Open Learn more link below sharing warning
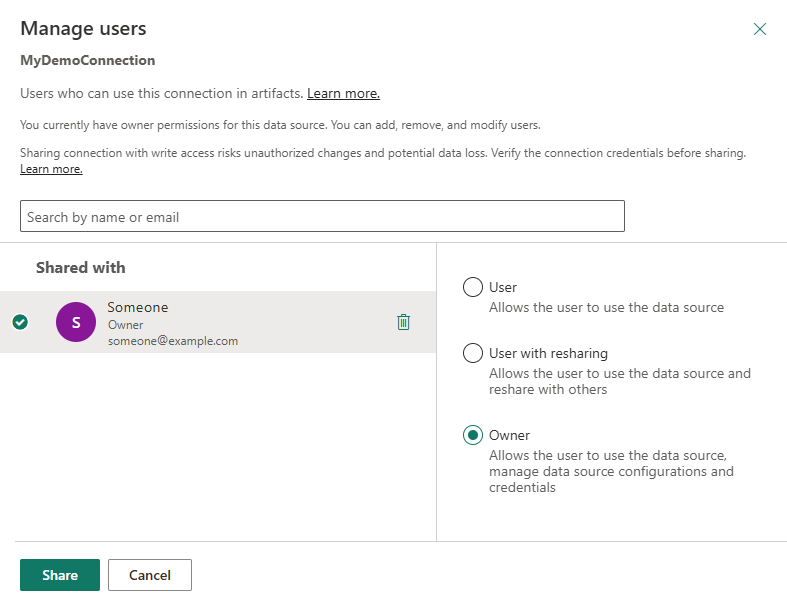The width and height of the screenshot is (787, 607). (x=51, y=170)
